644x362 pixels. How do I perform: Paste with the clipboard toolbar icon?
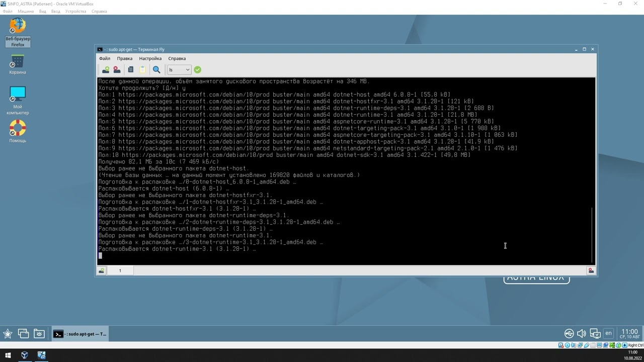(x=142, y=70)
